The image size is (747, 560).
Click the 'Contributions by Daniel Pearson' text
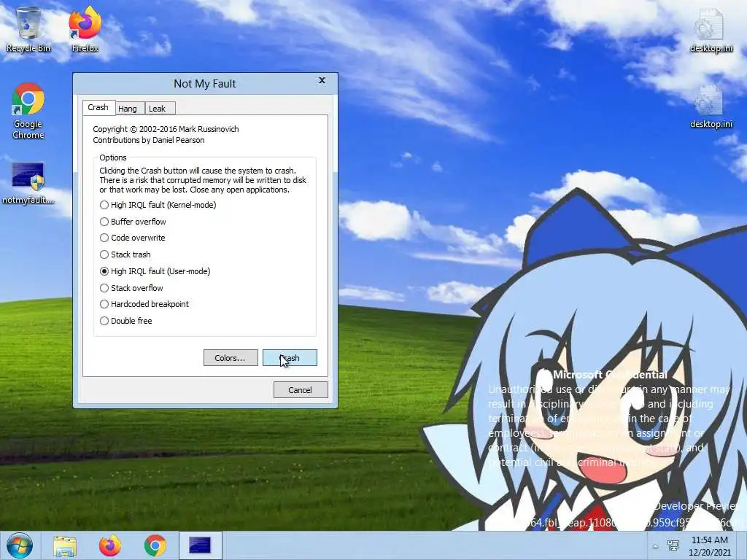pyautogui.click(x=149, y=140)
